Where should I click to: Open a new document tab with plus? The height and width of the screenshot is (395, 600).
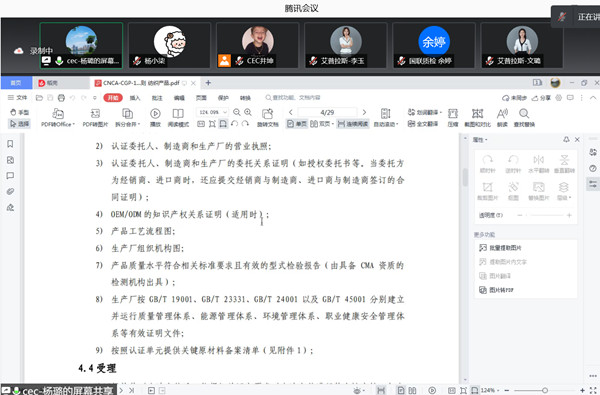click(208, 83)
